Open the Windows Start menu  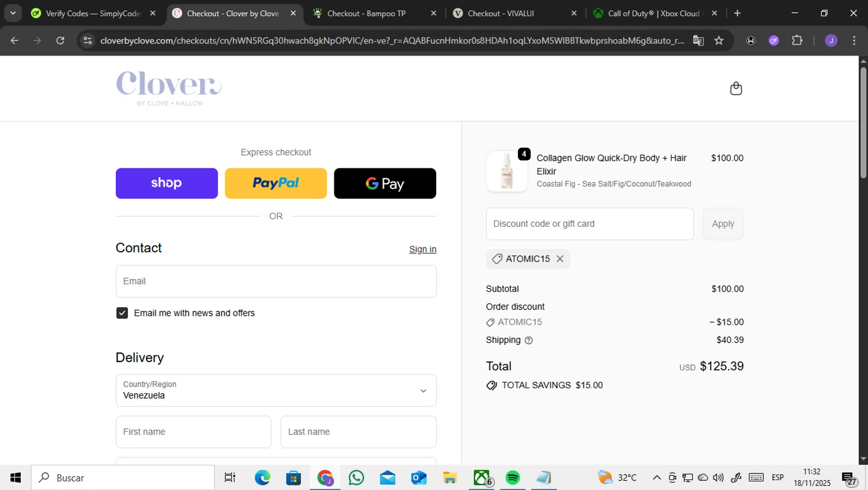(16, 477)
